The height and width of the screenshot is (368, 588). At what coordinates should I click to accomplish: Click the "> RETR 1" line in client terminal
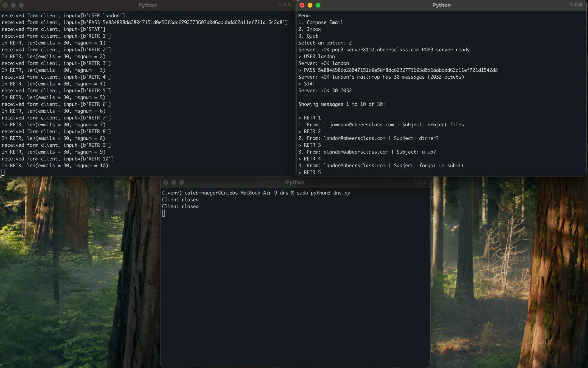pyautogui.click(x=310, y=118)
